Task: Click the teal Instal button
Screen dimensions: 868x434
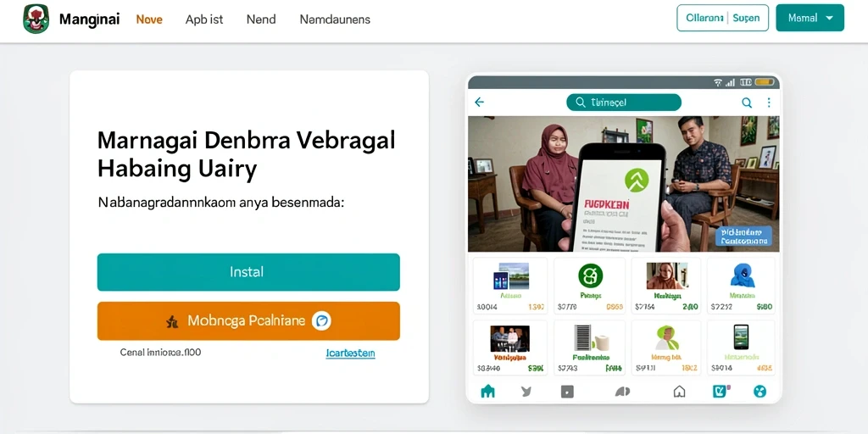Action: (x=248, y=272)
